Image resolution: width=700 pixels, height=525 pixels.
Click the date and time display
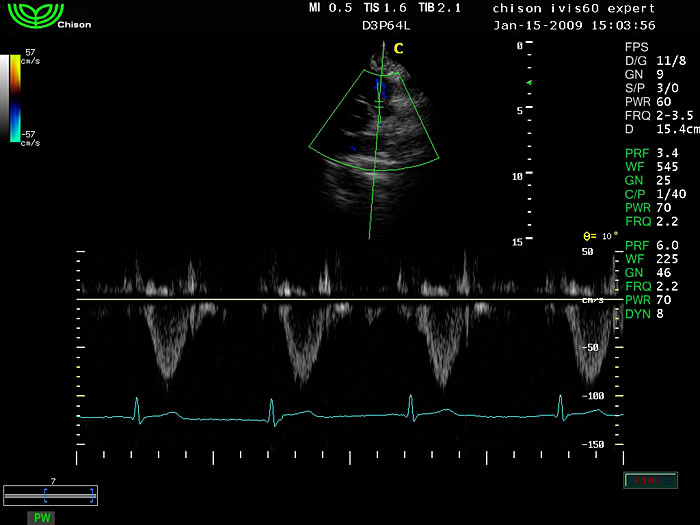pos(575,24)
